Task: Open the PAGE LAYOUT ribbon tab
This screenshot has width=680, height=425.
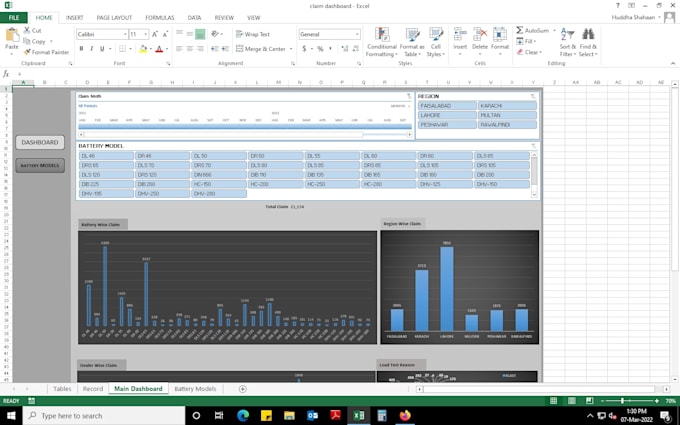Action: pyautogui.click(x=114, y=17)
